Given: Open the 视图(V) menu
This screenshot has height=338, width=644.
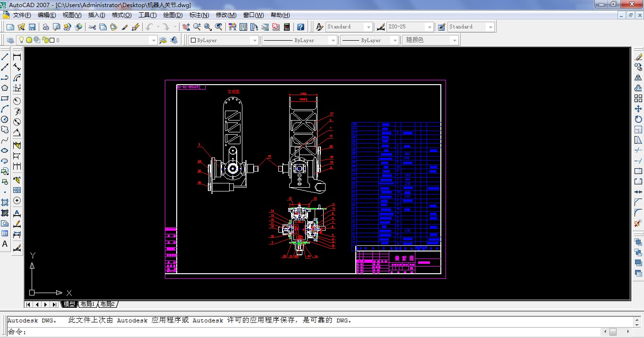Looking at the screenshot, I should click(72, 15).
